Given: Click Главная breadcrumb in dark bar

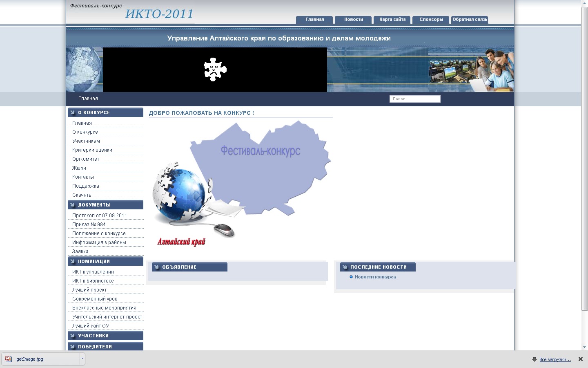Looking at the screenshot, I should click(x=88, y=99).
